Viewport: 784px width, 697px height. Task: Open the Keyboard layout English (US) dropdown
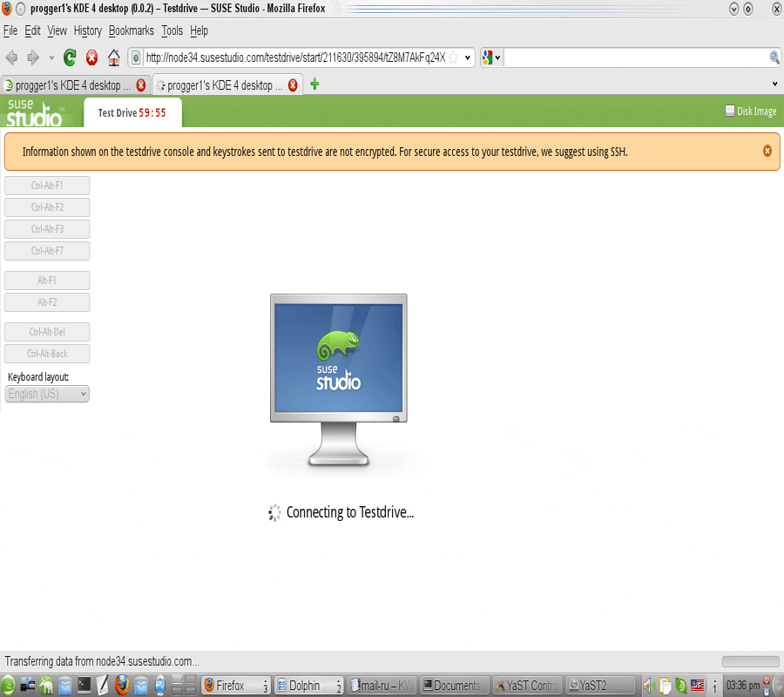[47, 394]
